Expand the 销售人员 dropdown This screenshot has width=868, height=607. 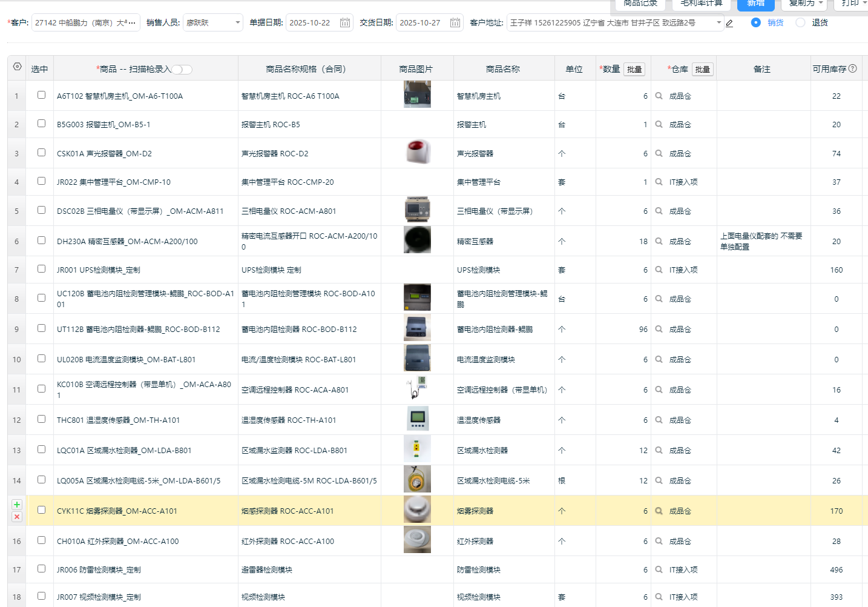pyautogui.click(x=237, y=23)
